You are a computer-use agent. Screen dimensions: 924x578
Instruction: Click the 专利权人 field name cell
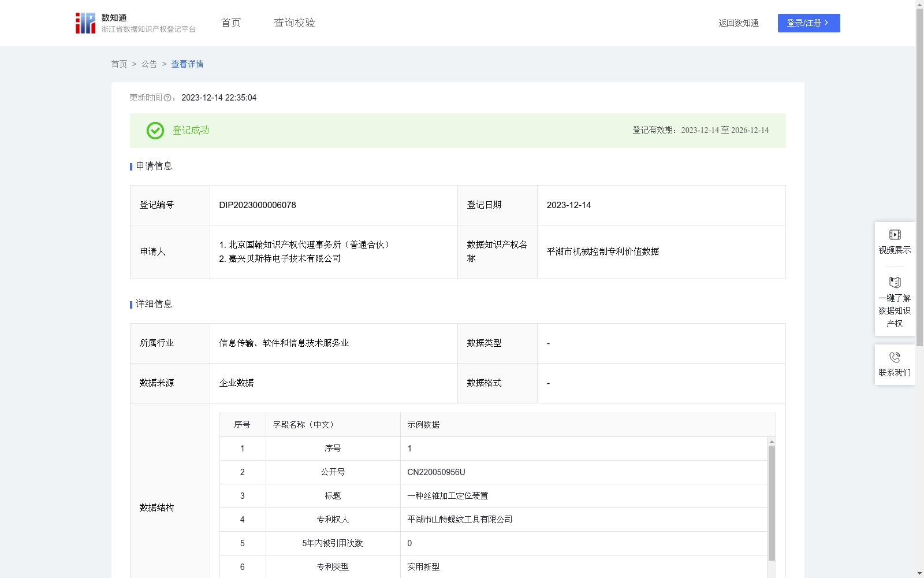(333, 519)
